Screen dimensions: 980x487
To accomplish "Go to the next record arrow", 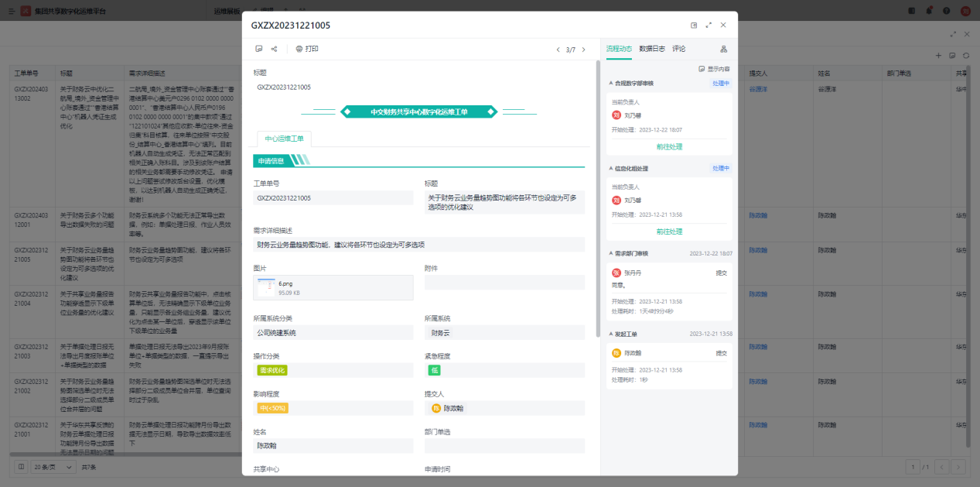I will click(583, 50).
